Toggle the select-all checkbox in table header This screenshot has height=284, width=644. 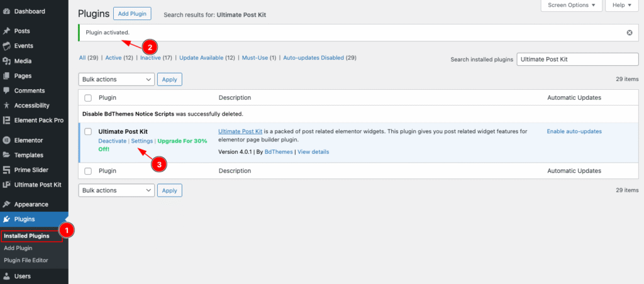point(88,98)
